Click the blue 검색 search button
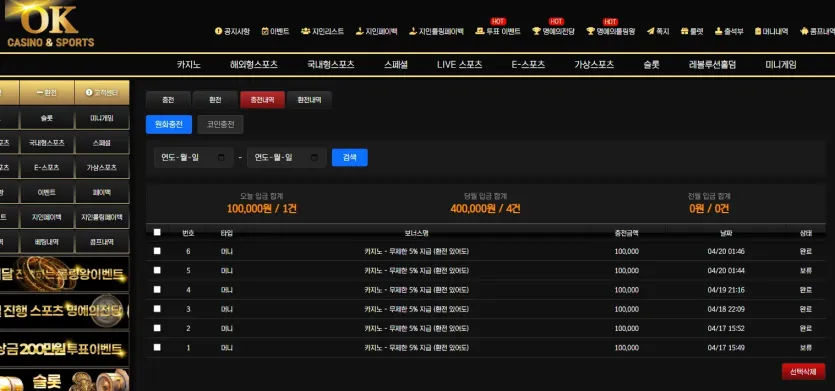 click(350, 158)
